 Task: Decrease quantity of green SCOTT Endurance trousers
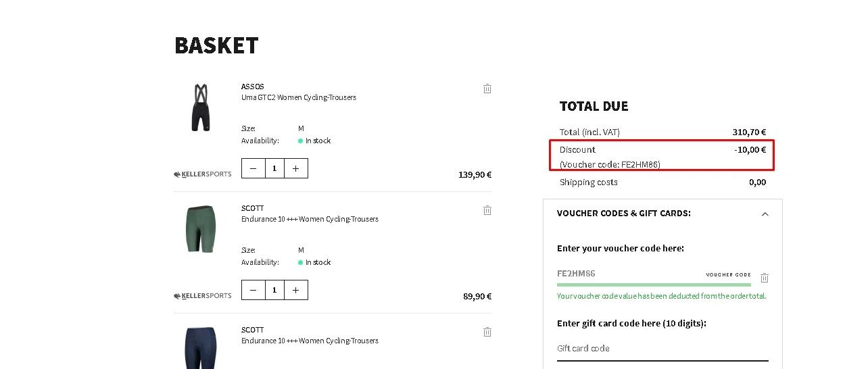(254, 290)
